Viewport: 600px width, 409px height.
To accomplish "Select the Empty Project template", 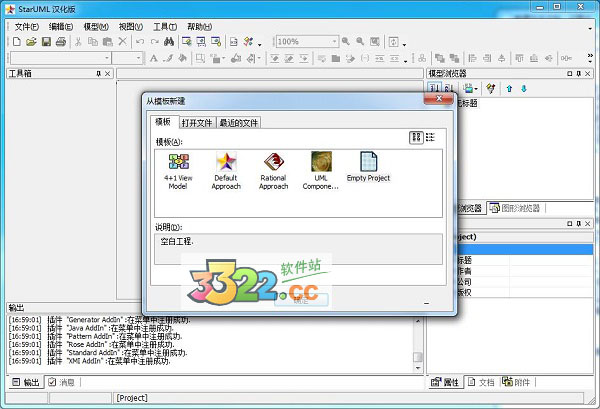I will (368, 166).
